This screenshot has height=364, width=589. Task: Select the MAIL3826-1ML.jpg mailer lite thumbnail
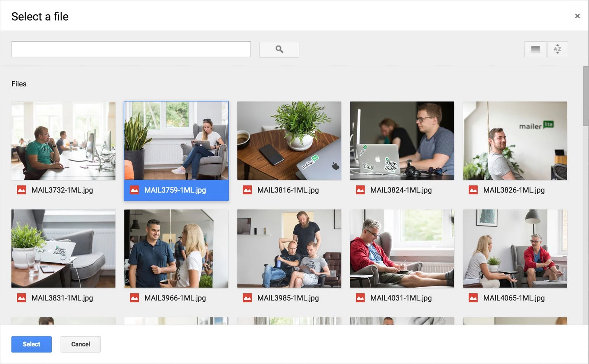point(515,141)
